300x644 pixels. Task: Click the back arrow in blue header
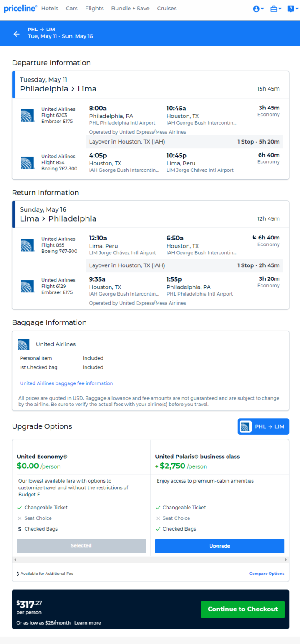17,34
